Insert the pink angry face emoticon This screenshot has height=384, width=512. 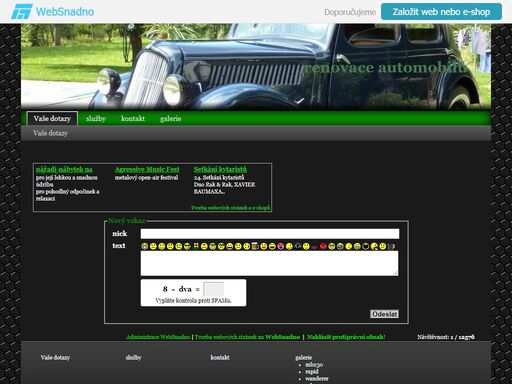pyautogui.click(x=281, y=246)
